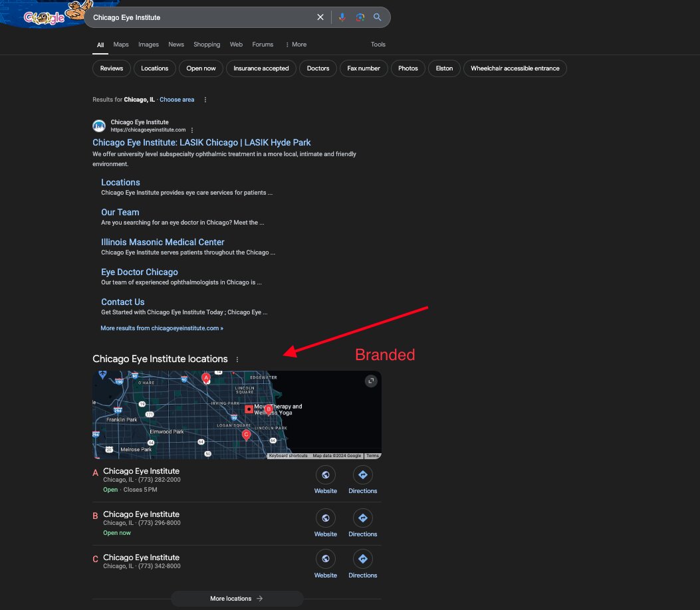Click map pin C on the map
This screenshot has width=700, height=610.
click(246, 435)
